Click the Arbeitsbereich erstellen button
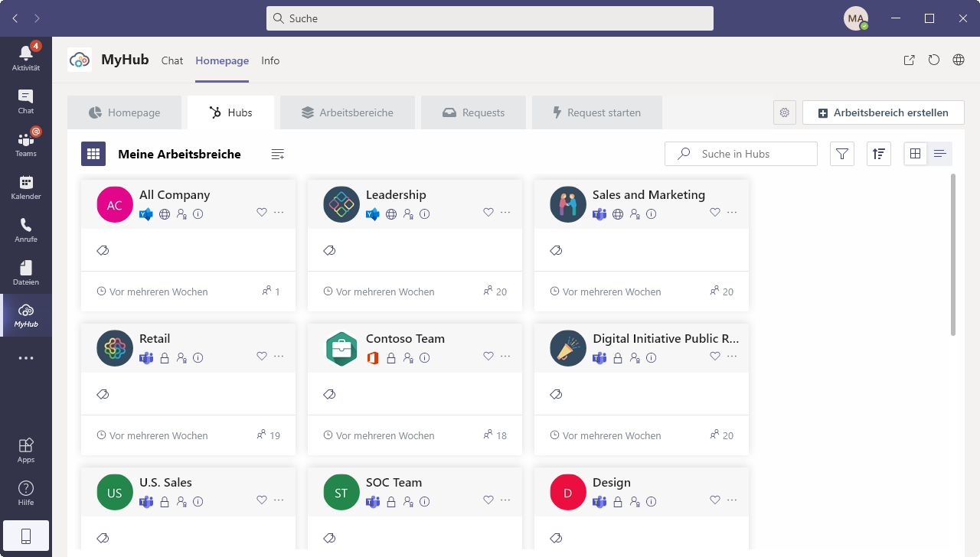This screenshot has width=980, height=557. coord(883,112)
